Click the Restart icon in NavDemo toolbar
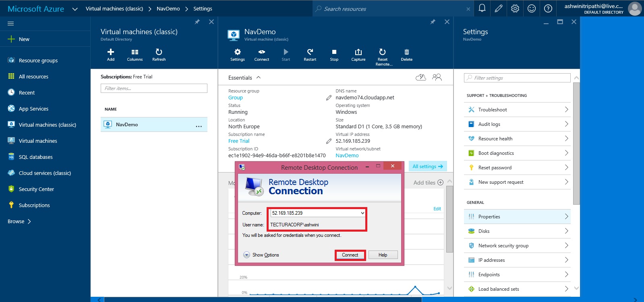 310,52
